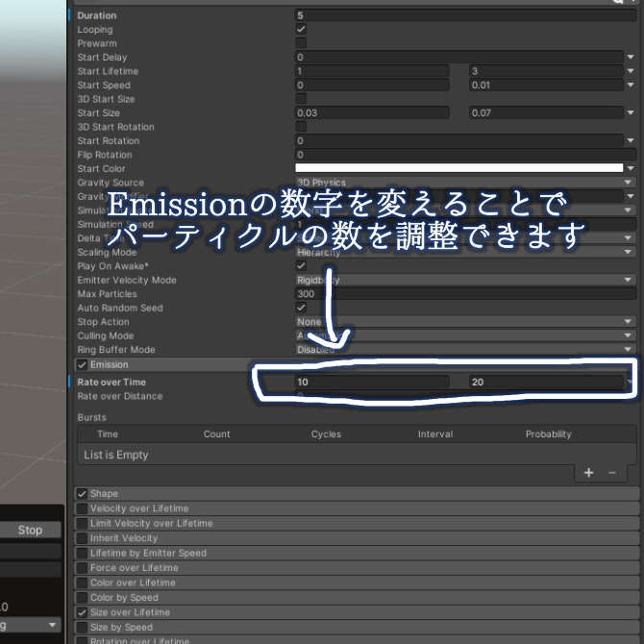Open the Gravity Source dropdown
Viewport: 644px width, 644px height.
(x=466, y=183)
